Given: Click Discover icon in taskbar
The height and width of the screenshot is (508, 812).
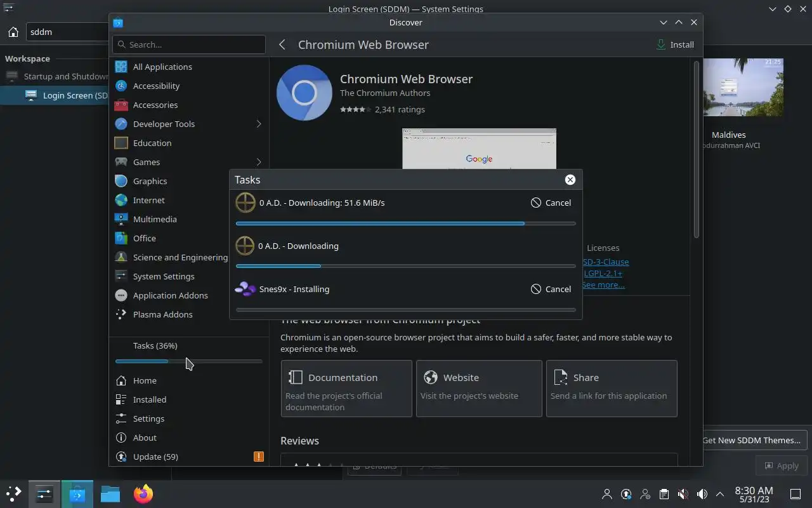Looking at the screenshot, I should click(77, 493).
